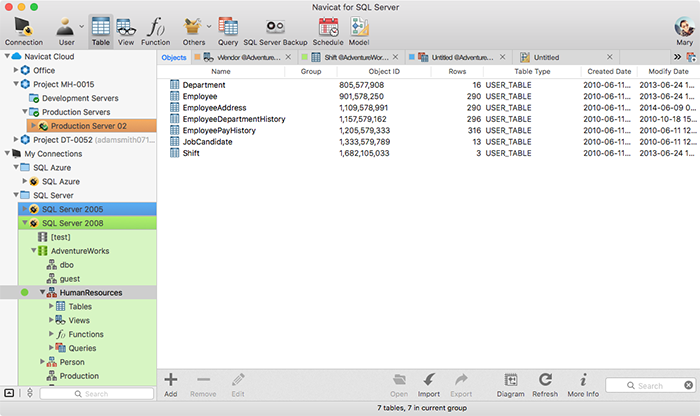The width and height of the screenshot is (700, 416).
Task: Expand the SQL Azure connection node
Action: coord(25,181)
